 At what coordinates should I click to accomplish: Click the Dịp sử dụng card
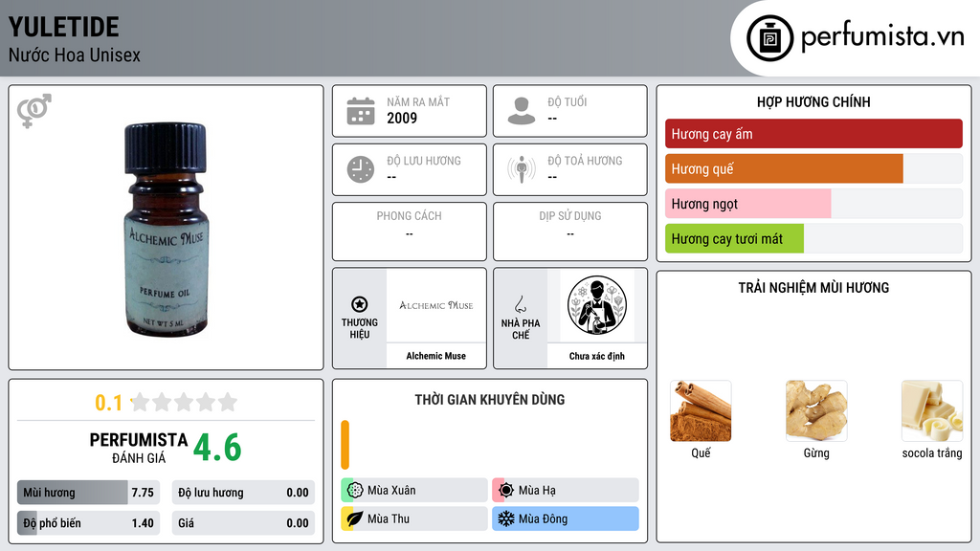click(570, 231)
